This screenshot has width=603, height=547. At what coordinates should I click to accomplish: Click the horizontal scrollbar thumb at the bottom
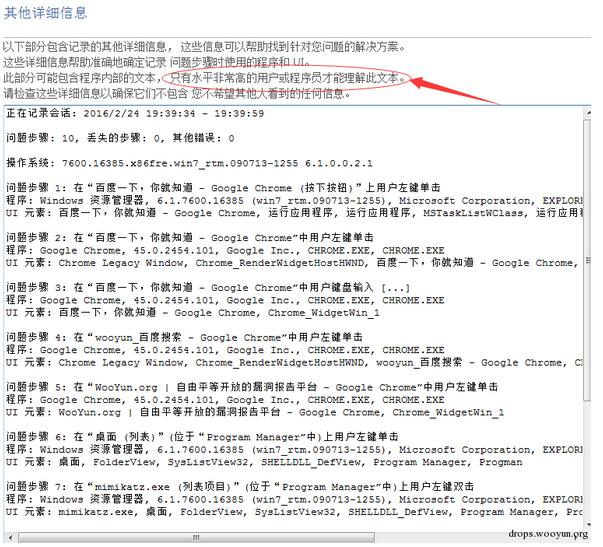(x=196, y=537)
